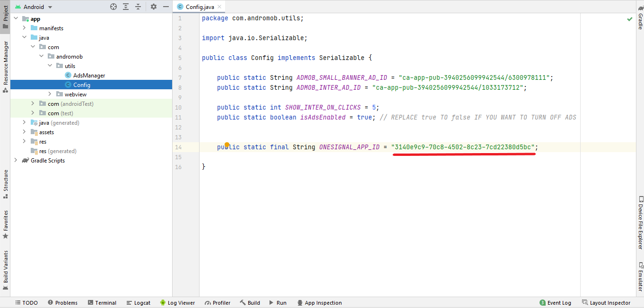This screenshot has height=308, width=644.
Task: Click the orange intention bulb on line 14
Action: [227, 145]
